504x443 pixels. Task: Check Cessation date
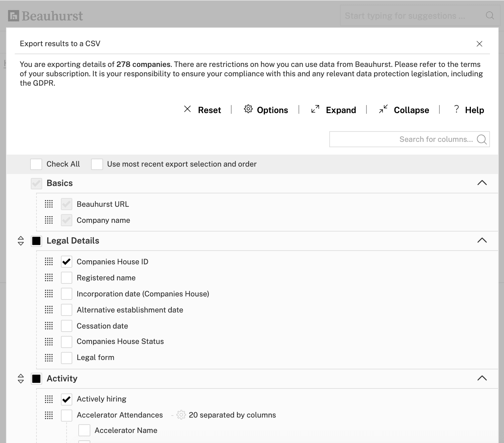point(67,326)
